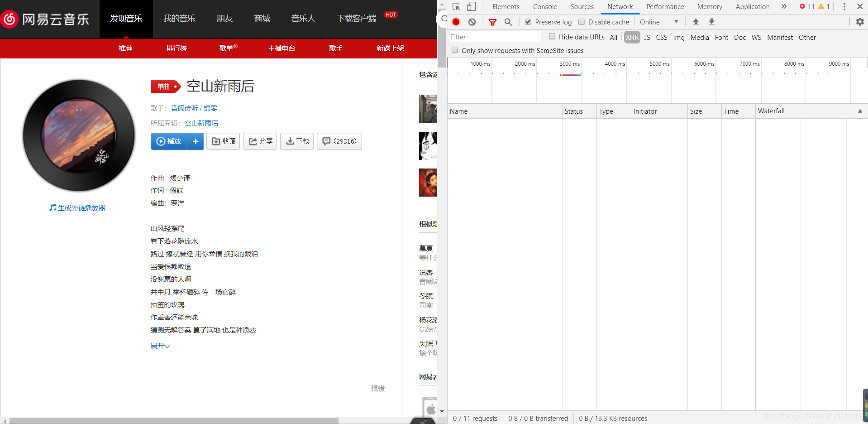This screenshot has width=868, height=424.
Task: Click the blue 播放 play button
Action: point(169,141)
